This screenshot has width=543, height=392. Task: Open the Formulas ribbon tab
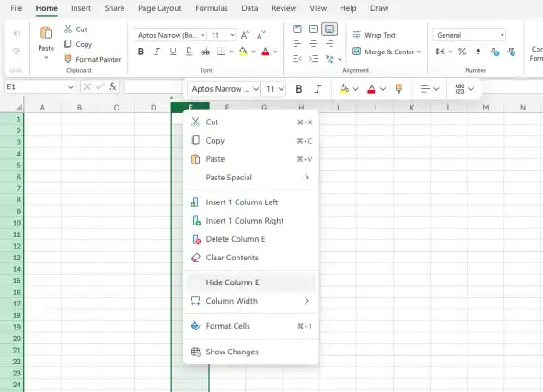pos(212,8)
